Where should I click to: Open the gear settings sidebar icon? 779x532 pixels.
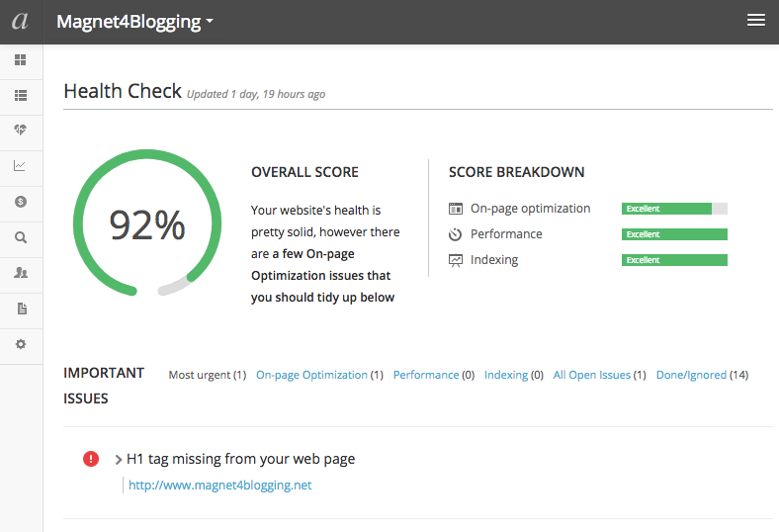[21, 344]
